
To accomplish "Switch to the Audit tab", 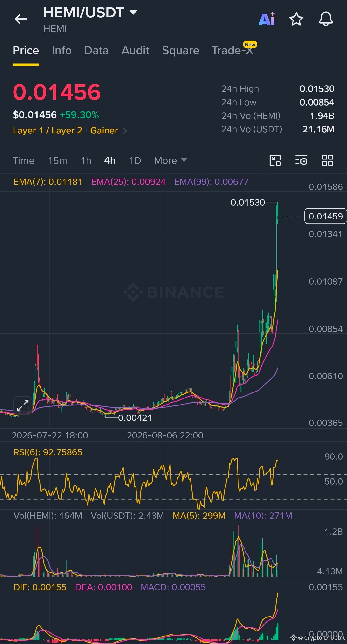I will (135, 51).
